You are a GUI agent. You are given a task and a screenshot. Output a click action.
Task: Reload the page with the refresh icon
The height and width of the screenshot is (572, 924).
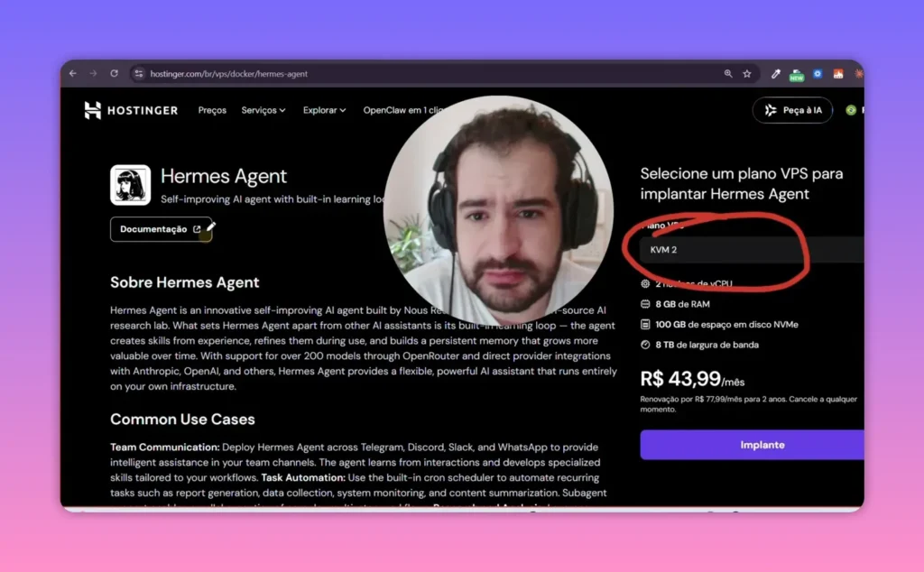click(x=115, y=74)
